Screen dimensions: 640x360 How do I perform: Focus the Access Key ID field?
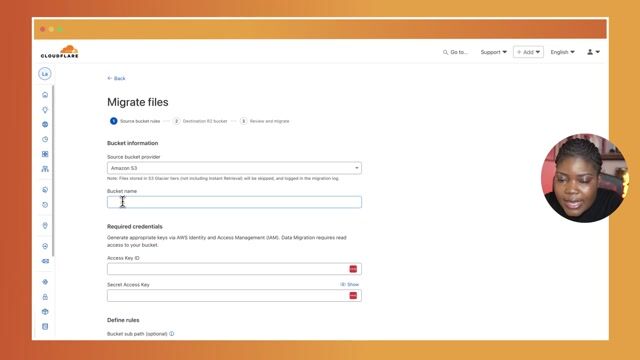234,269
